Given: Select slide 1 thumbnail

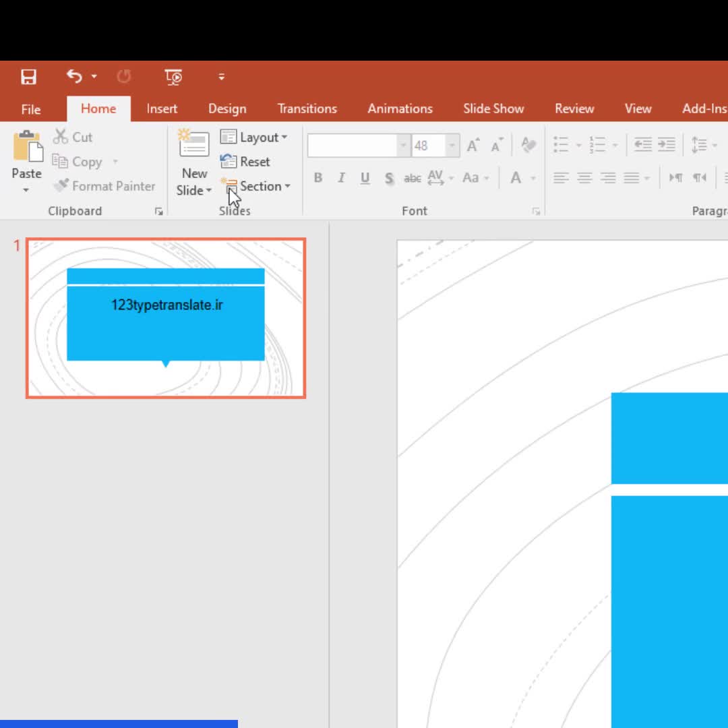Looking at the screenshot, I should click(166, 317).
